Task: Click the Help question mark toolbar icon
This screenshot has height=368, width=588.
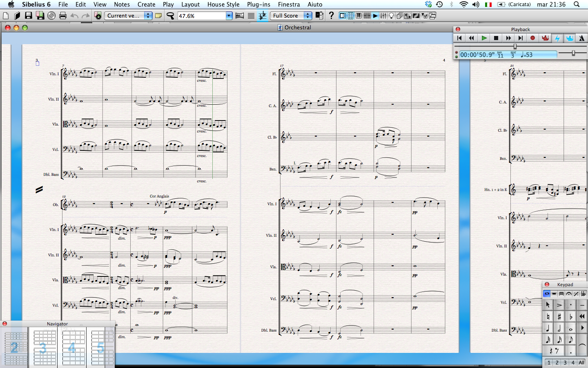Action: pyautogui.click(x=331, y=16)
